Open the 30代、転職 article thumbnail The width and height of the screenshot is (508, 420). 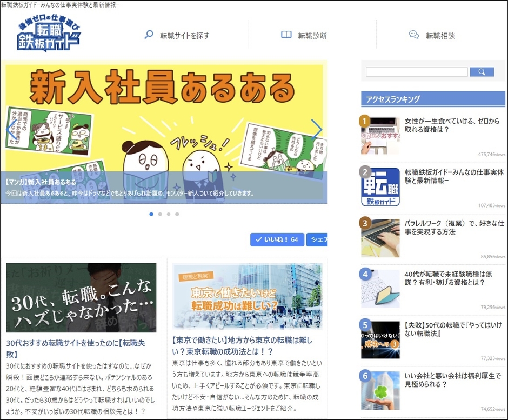coord(81,297)
